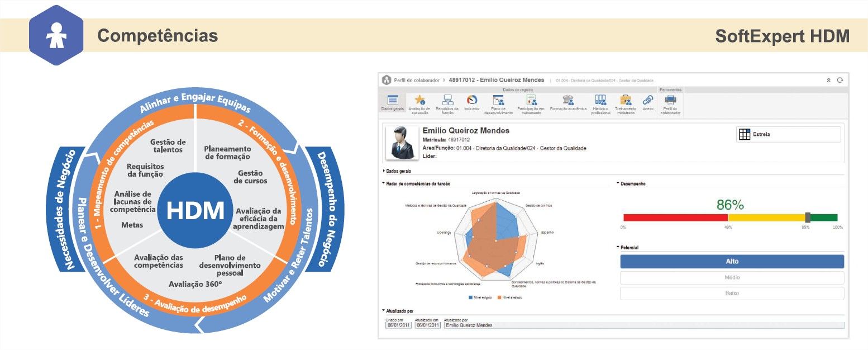
Task: Select Médio potential option
Action: point(732,277)
